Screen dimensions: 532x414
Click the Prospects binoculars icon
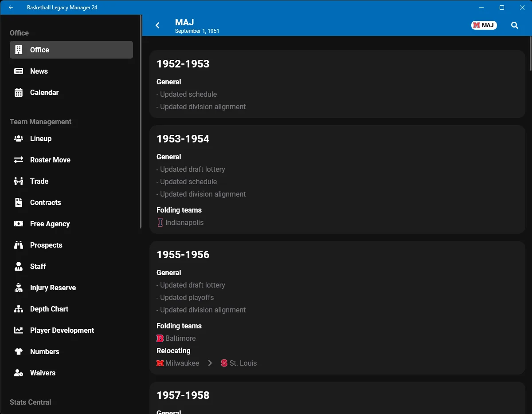click(x=19, y=245)
